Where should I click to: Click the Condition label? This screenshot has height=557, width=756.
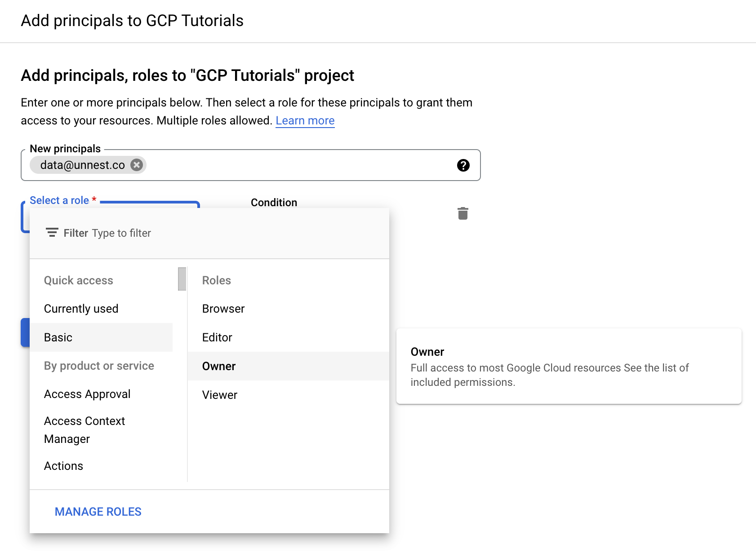tap(274, 203)
